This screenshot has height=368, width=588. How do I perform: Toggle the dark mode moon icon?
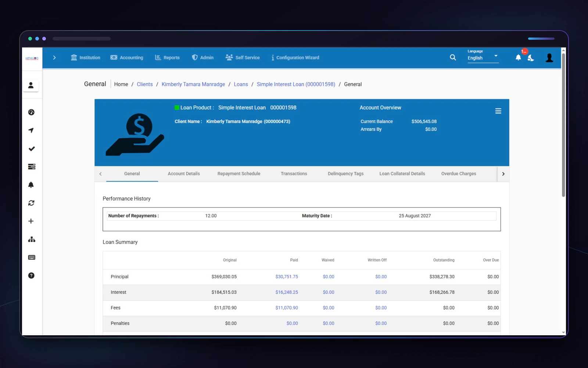coord(531,58)
